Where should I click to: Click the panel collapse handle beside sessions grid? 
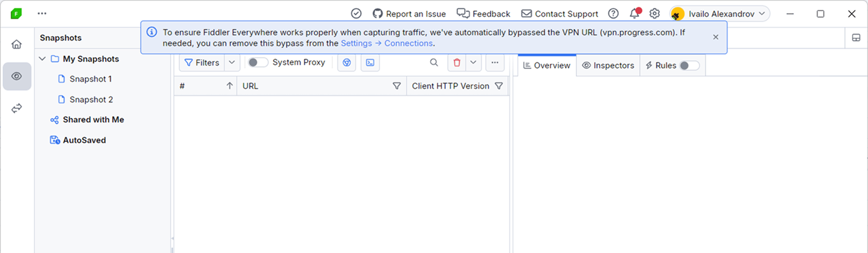pyautogui.click(x=173, y=238)
